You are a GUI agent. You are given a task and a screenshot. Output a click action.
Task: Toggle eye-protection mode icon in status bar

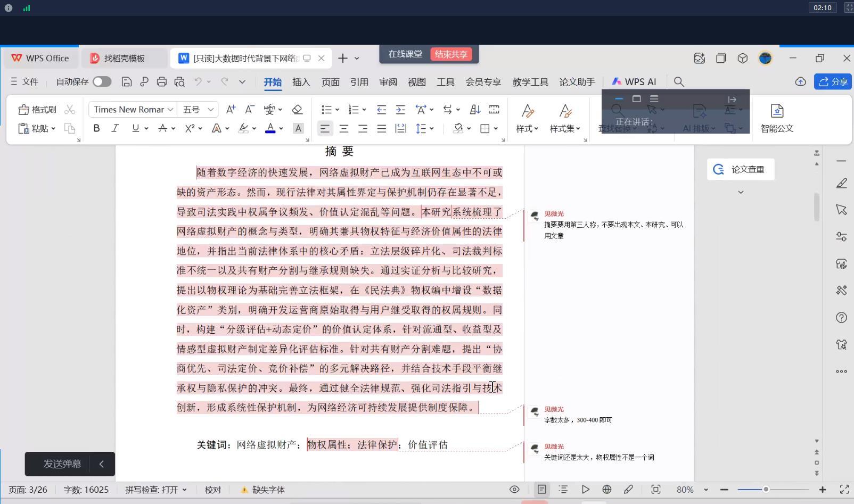514,490
